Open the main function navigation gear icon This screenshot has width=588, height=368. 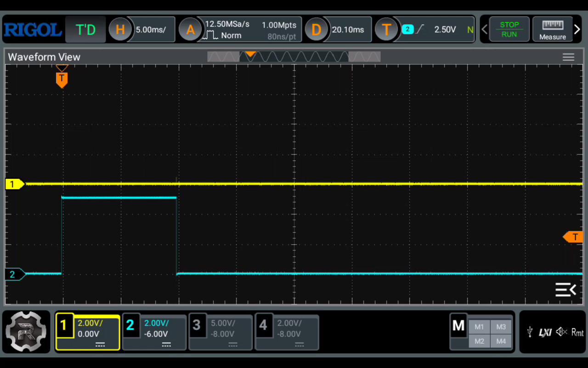[26, 332]
